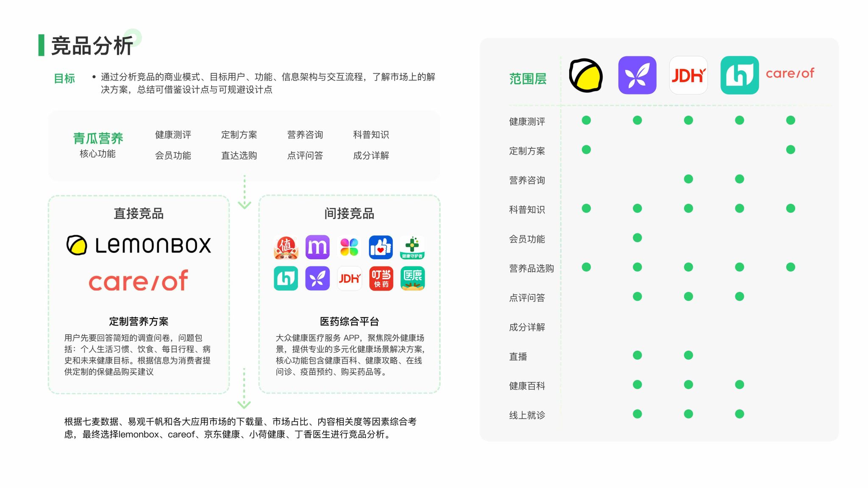The image size is (868, 488).
Task: Click the 健康百科 row dot under the purple leaf icon
Action: pyautogui.click(x=637, y=384)
